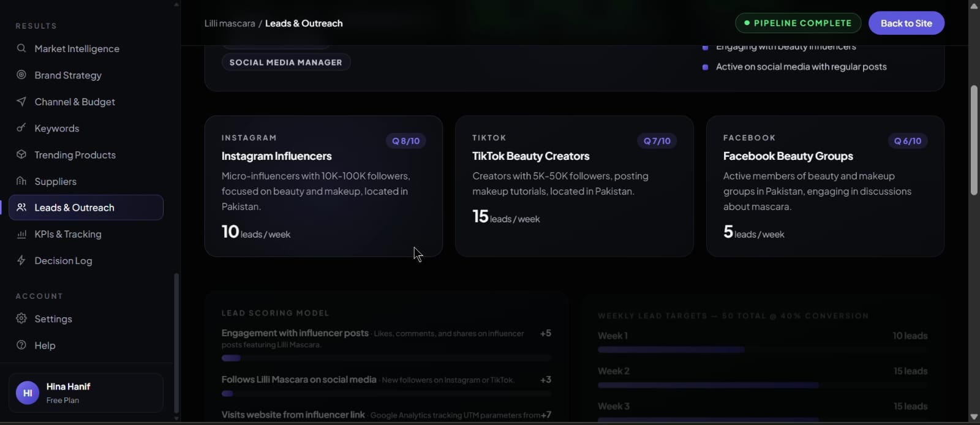980x425 pixels.
Task: Click the main page vertical scrollbar thumb
Action: (974, 140)
